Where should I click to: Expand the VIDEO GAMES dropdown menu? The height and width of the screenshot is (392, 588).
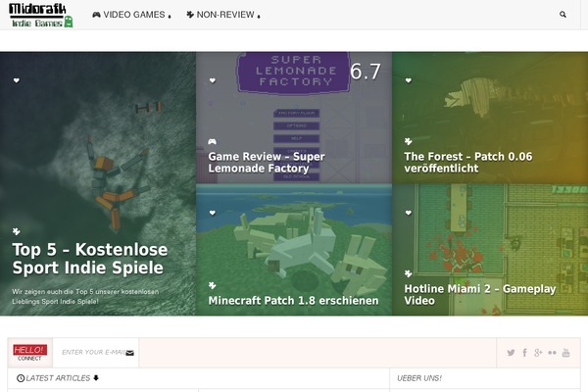pyautogui.click(x=131, y=15)
